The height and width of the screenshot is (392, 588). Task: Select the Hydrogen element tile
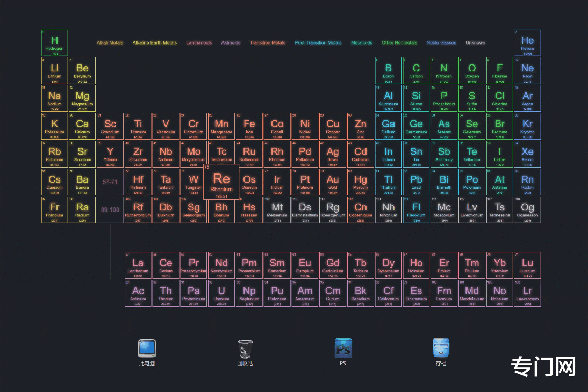click(x=54, y=43)
